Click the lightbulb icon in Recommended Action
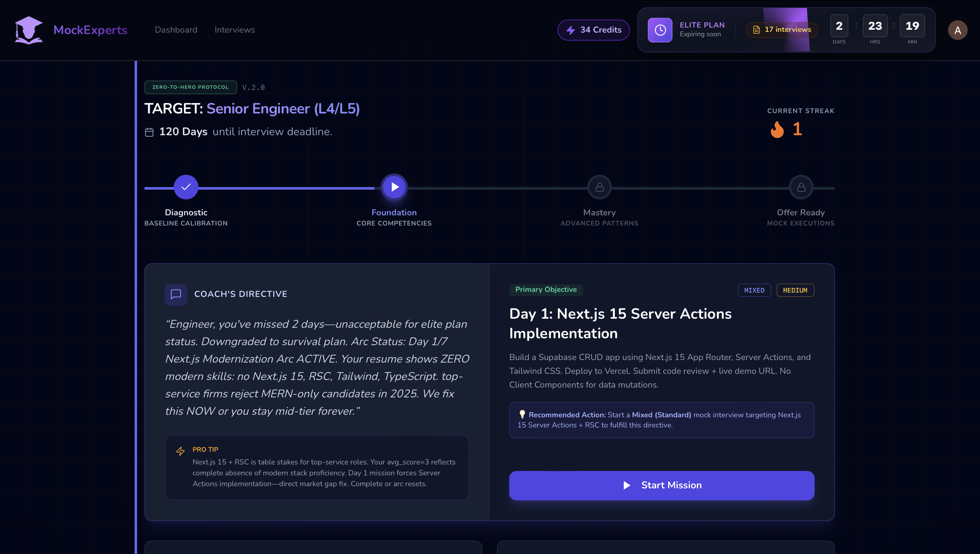This screenshot has width=980, height=554. point(522,415)
